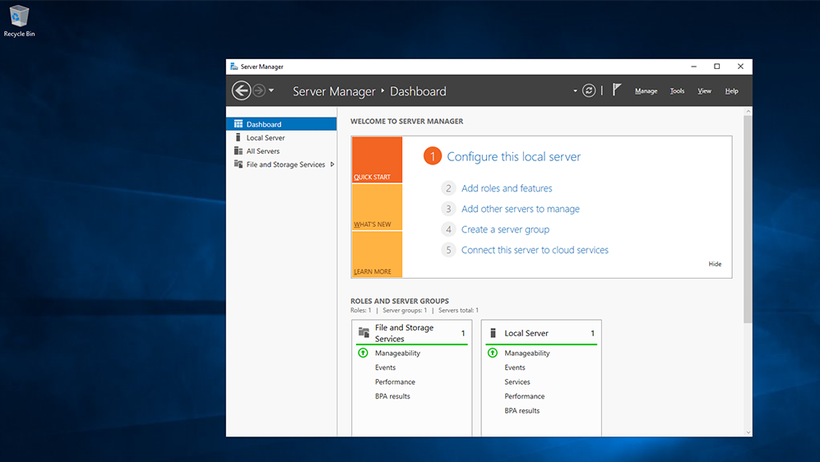Click the step 4 number circle
Image resolution: width=820 pixels, height=462 pixels.
(x=448, y=229)
